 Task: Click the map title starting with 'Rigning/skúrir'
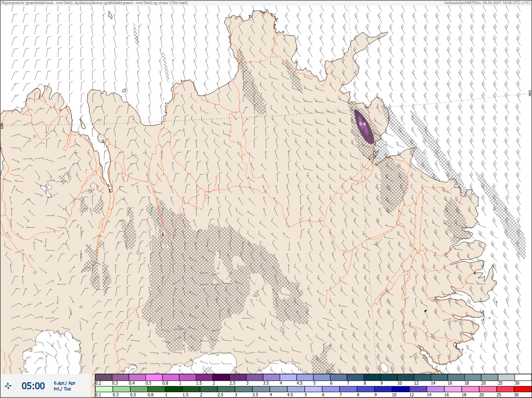pos(95,2)
